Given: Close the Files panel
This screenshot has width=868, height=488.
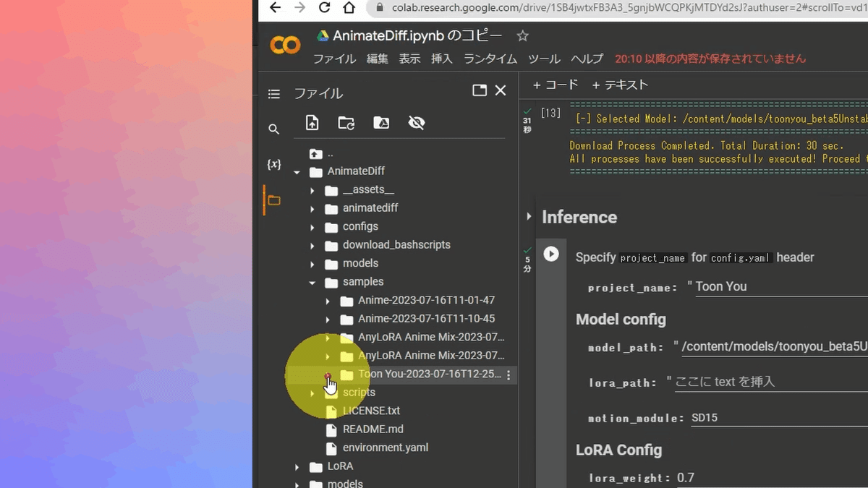Looking at the screenshot, I should 500,90.
